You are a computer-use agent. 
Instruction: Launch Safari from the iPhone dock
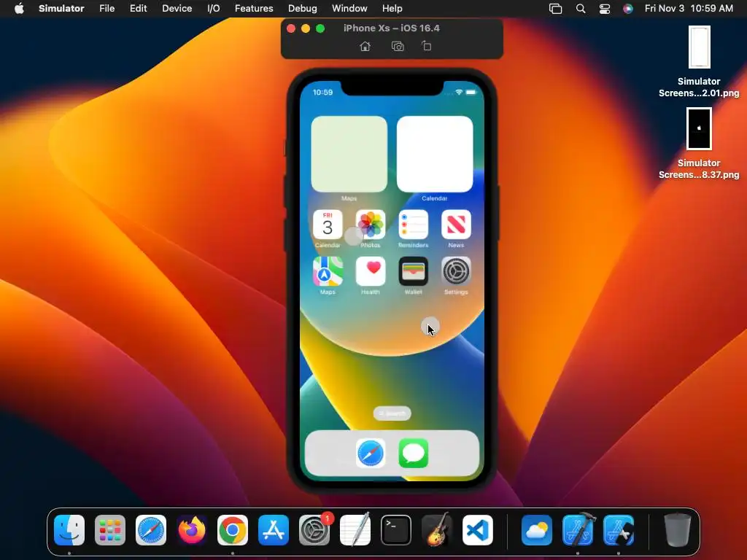(371, 453)
